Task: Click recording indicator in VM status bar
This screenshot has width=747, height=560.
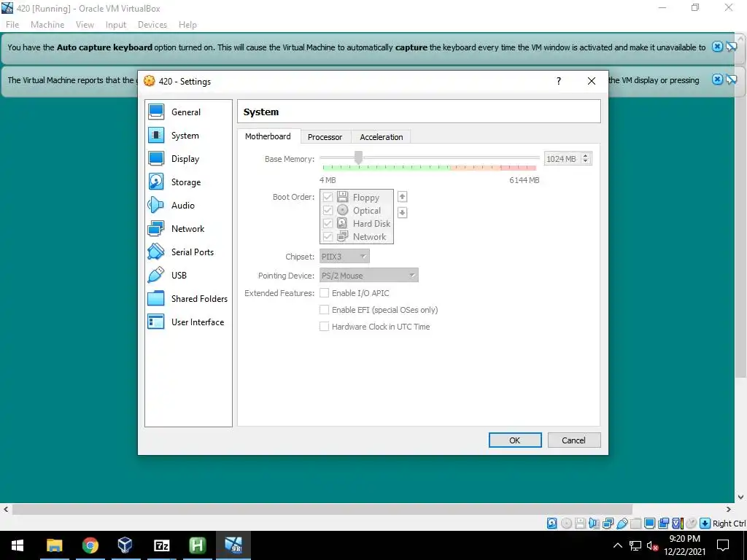Action: click(x=663, y=524)
